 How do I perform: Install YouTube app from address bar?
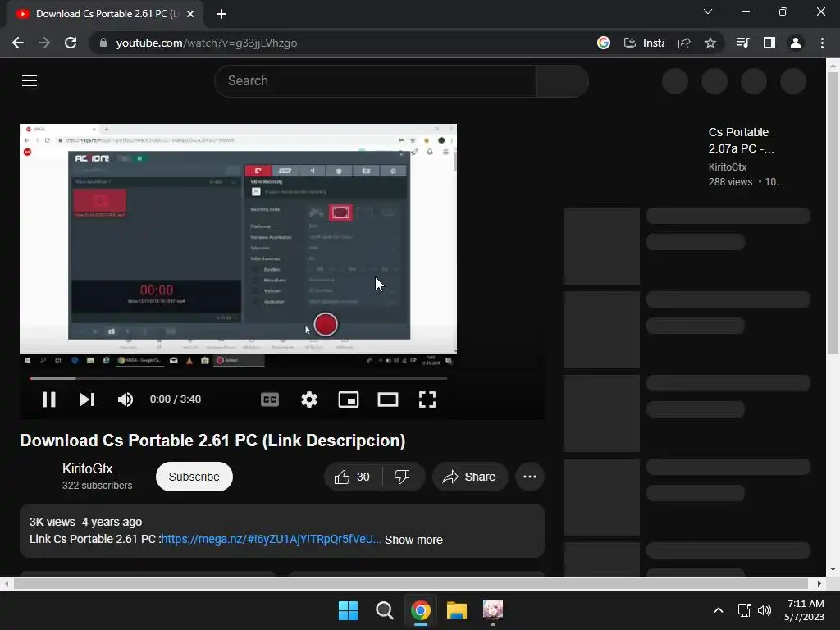pos(645,43)
